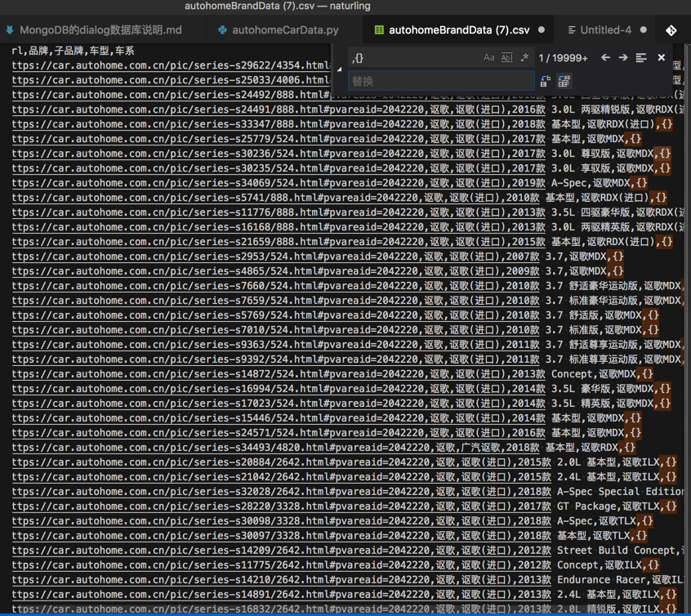The width and height of the screenshot is (691, 616).
Task: Click match count text 1 / 19999+
Action: 564,58
